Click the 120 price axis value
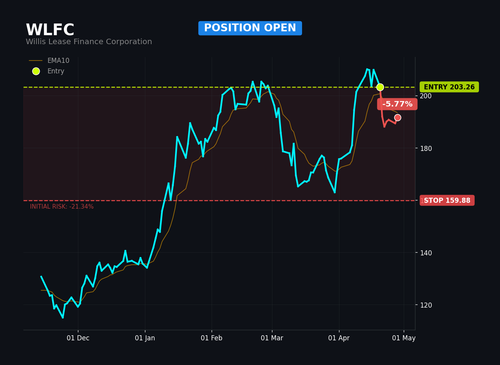The height and width of the screenshot is (365, 500). click(426, 305)
